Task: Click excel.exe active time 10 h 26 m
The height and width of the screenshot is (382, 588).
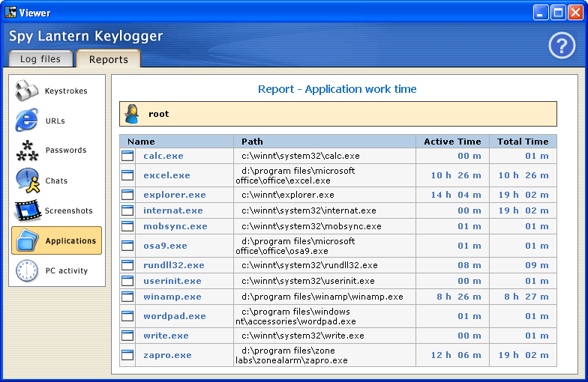Action: [456, 175]
